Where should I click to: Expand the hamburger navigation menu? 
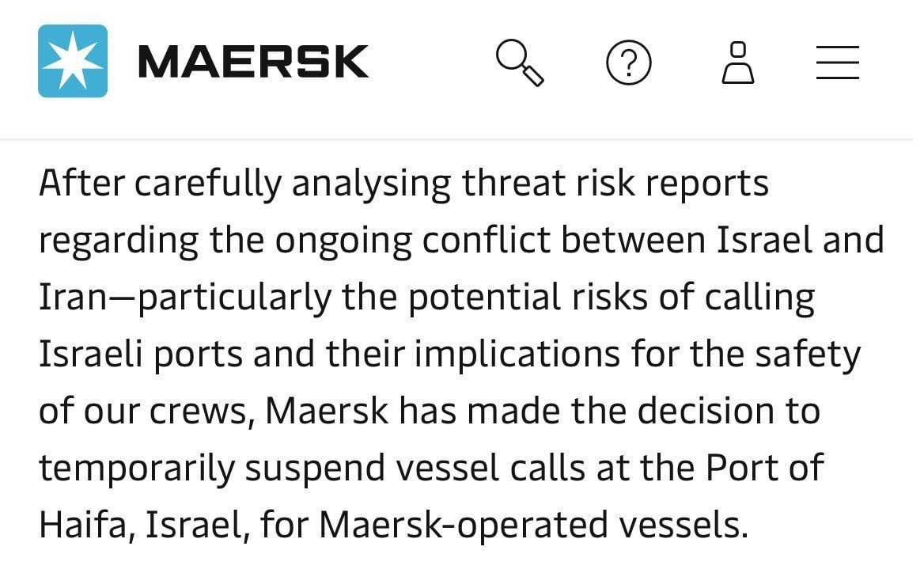coord(838,62)
